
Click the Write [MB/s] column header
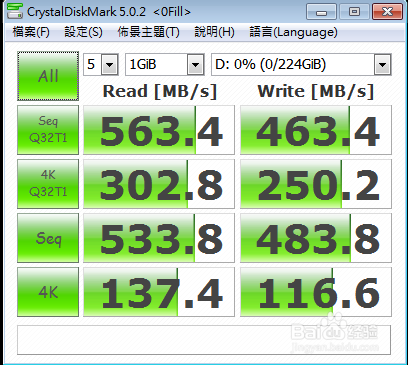click(316, 91)
